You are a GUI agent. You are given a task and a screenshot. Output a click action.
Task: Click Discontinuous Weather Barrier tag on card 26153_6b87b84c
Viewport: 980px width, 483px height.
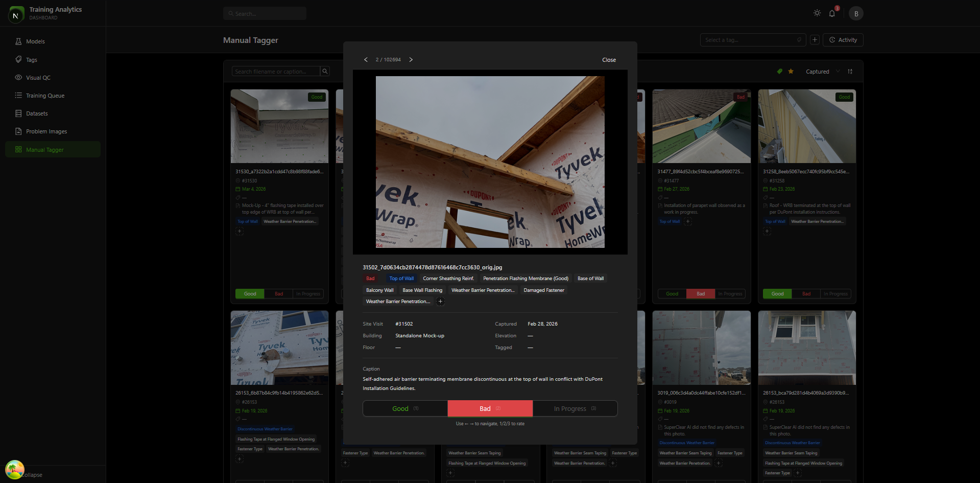(x=265, y=429)
